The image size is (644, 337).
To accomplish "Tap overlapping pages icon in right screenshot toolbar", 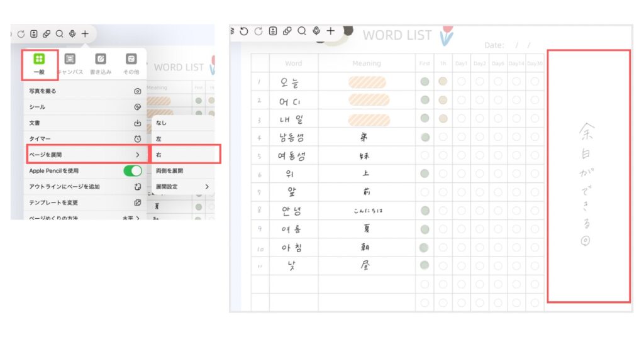I will click(287, 31).
